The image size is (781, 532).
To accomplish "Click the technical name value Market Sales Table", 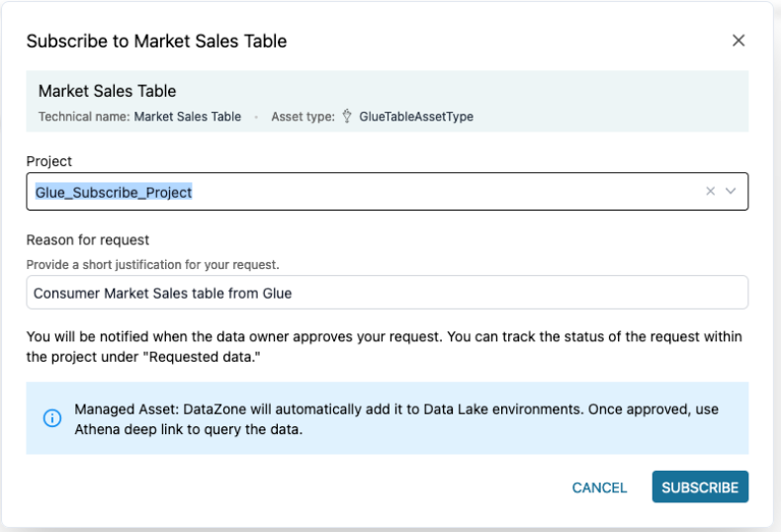I will (x=188, y=117).
